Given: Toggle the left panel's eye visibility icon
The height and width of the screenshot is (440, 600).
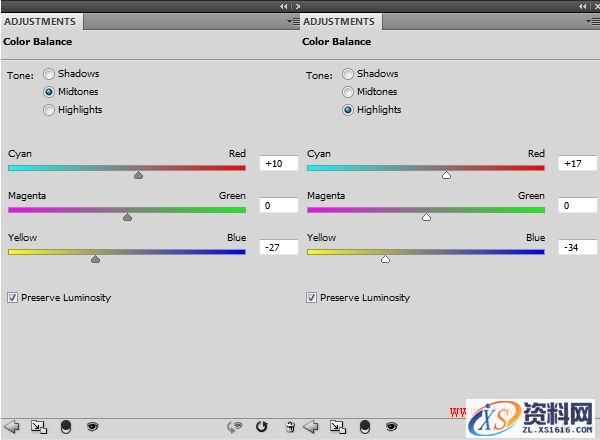Looking at the screenshot, I should 92,426.
